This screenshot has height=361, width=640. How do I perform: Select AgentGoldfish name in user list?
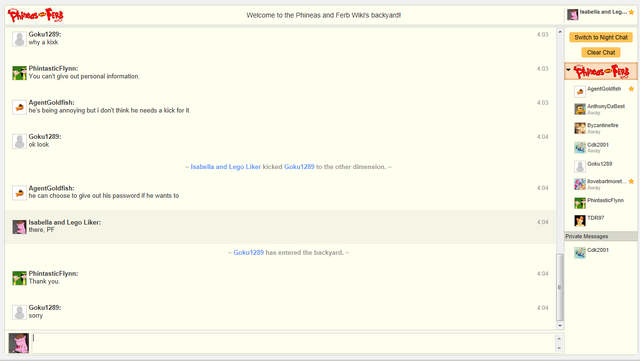click(604, 89)
